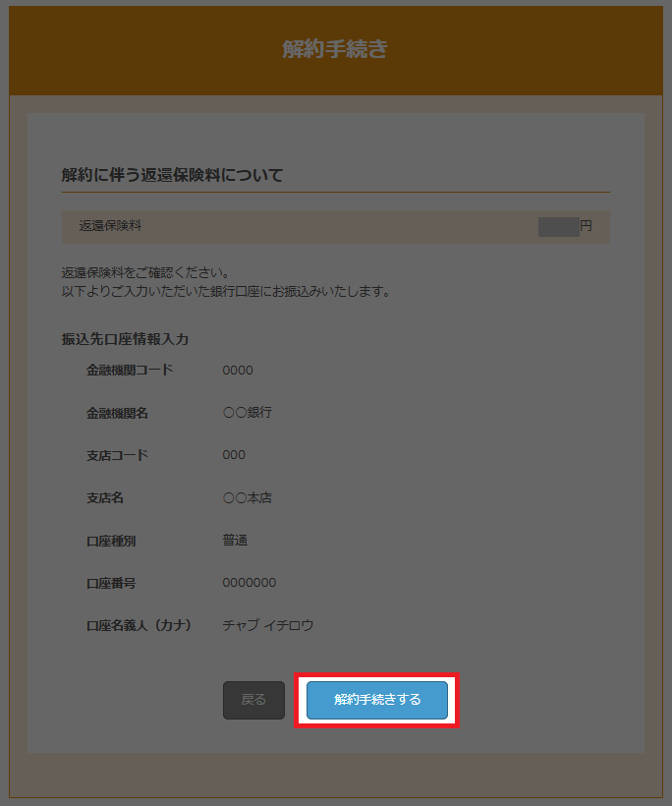Select the ○○本店 branch name value
The width and height of the screenshot is (672, 806).
[x=247, y=498]
